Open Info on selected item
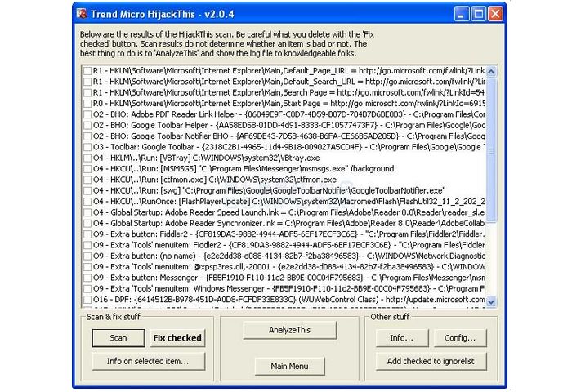 pyautogui.click(x=149, y=361)
